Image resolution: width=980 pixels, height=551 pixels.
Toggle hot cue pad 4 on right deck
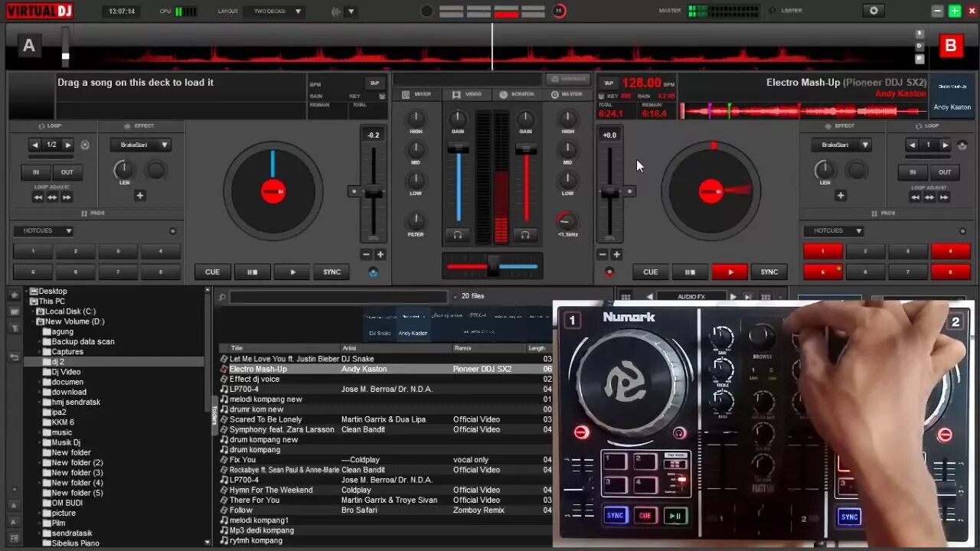950,251
